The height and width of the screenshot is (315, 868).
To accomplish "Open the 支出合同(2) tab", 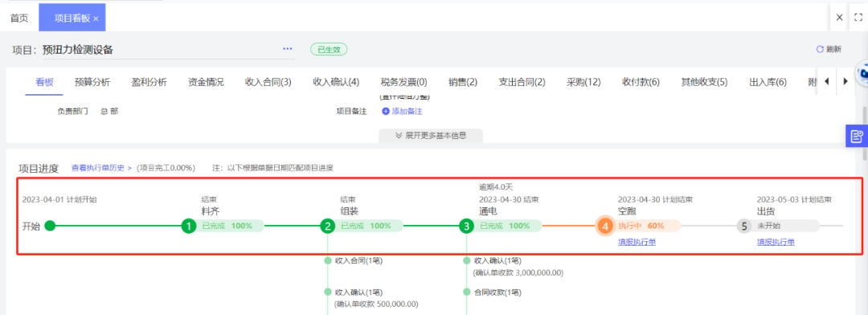I will (522, 82).
